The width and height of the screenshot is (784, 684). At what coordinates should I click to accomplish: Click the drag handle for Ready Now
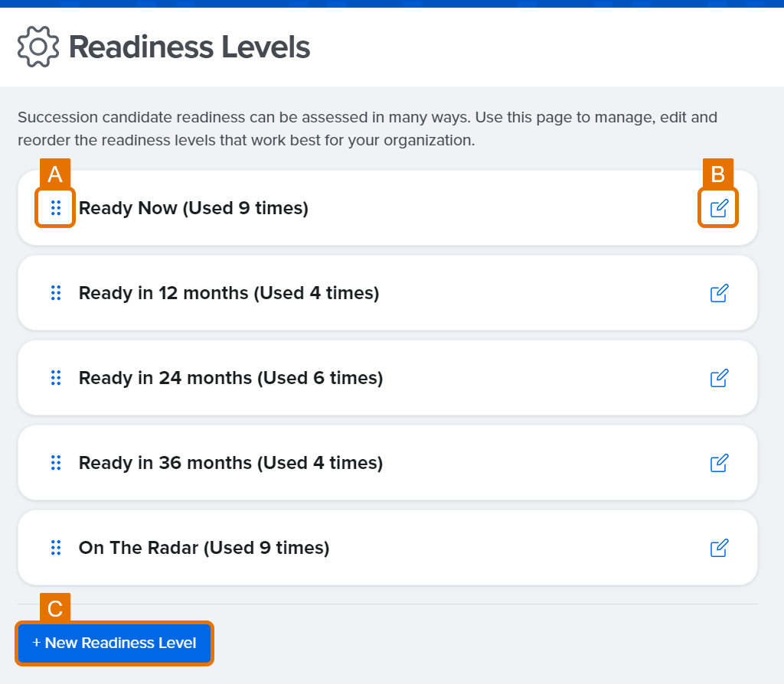[55, 208]
